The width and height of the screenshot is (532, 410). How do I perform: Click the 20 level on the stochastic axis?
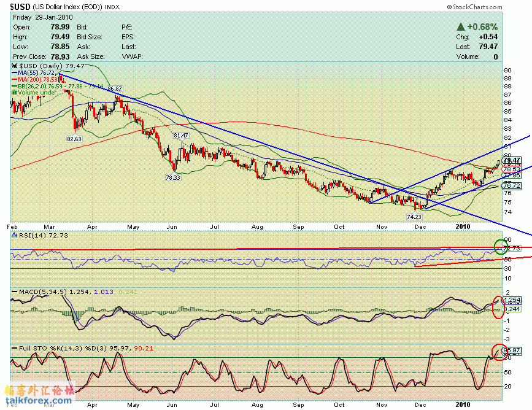(508, 386)
